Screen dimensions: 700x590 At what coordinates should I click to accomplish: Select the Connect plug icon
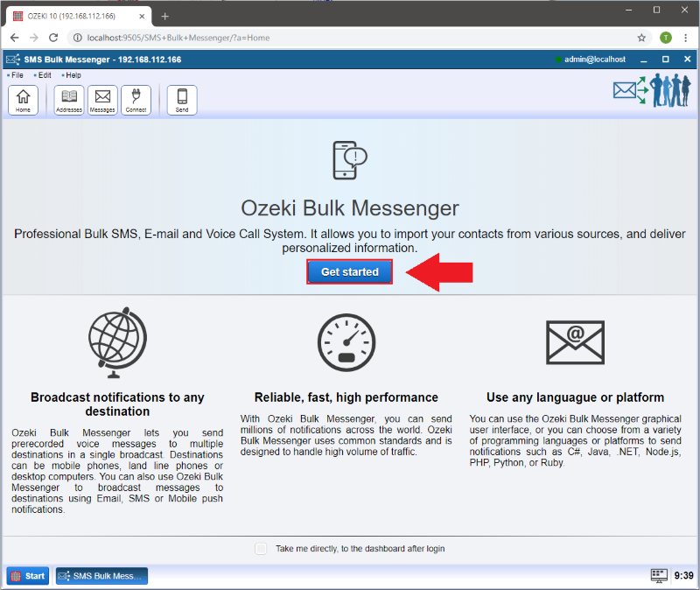click(136, 100)
